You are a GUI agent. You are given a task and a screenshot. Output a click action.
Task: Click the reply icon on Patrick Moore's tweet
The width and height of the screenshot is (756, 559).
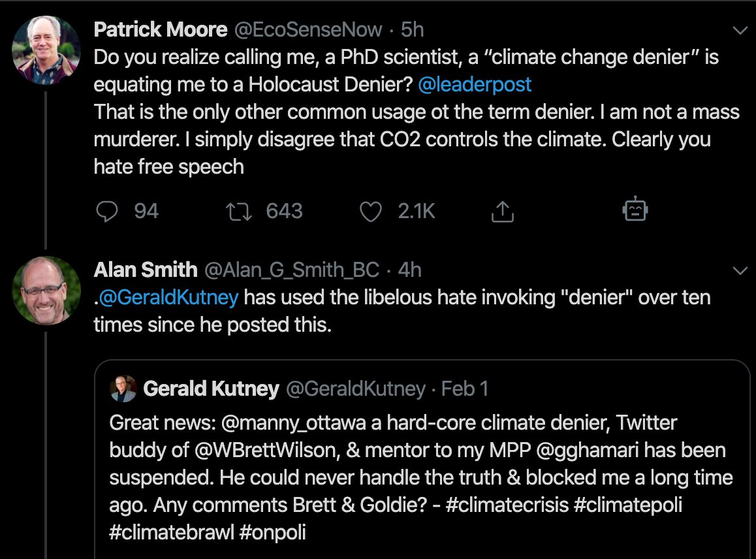pyautogui.click(x=106, y=211)
